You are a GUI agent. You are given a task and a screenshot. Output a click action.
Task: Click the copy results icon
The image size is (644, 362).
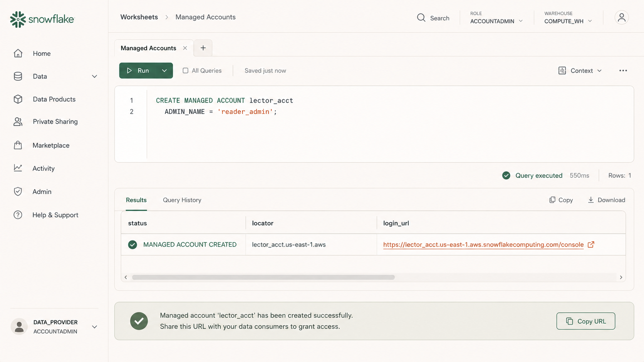pyautogui.click(x=552, y=200)
